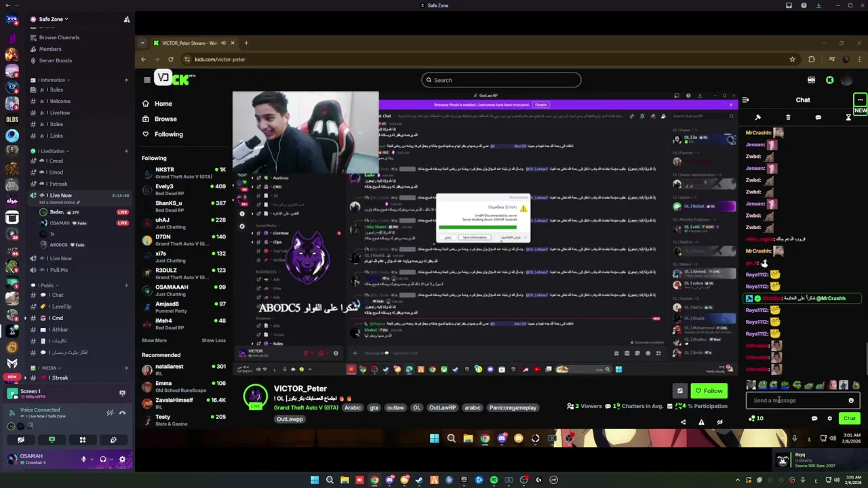Click the Kick Search field
The height and width of the screenshot is (488, 868).
[x=501, y=80]
